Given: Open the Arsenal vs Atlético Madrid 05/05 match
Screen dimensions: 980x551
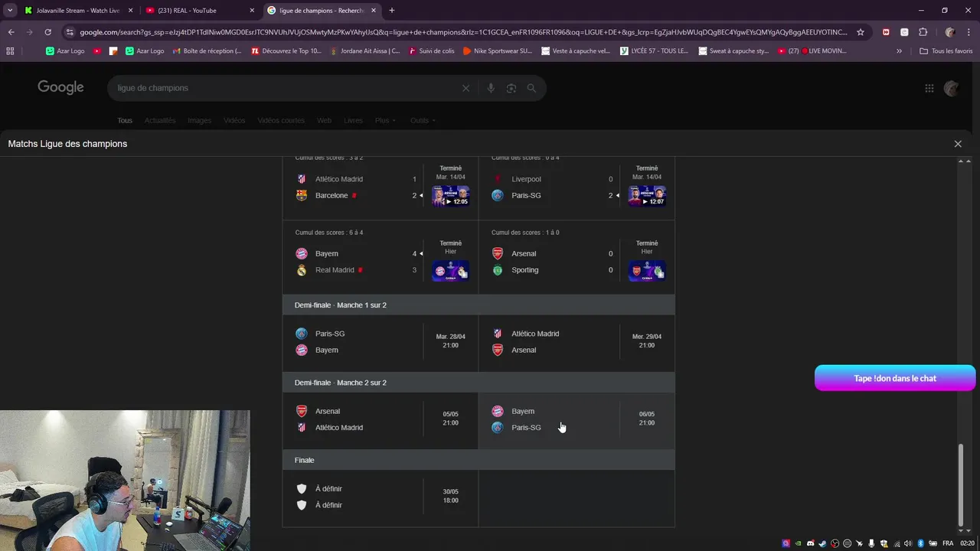Looking at the screenshot, I should pyautogui.click(x=381, y=419).
